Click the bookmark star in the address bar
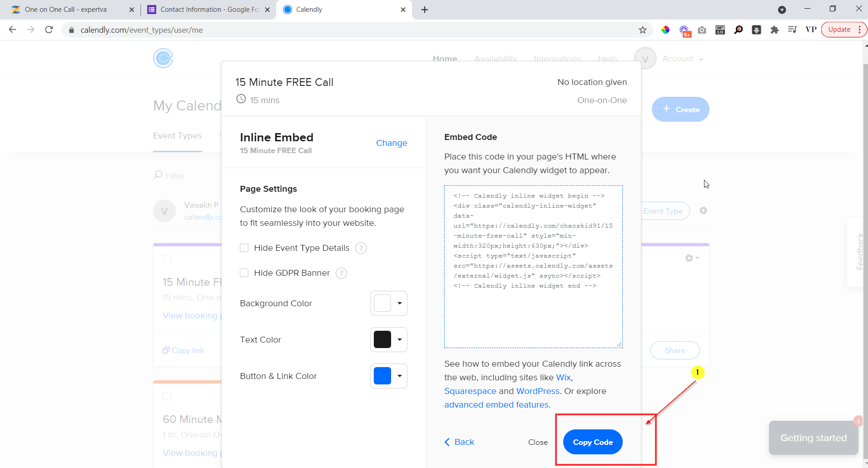 click(x=642, y=30)
